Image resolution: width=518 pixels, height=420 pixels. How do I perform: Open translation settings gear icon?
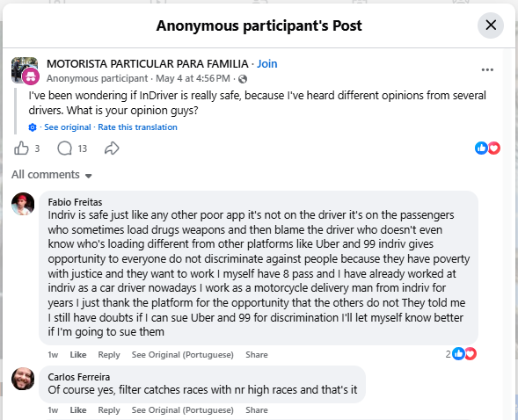pyautogui.click(x=33, y=127)
